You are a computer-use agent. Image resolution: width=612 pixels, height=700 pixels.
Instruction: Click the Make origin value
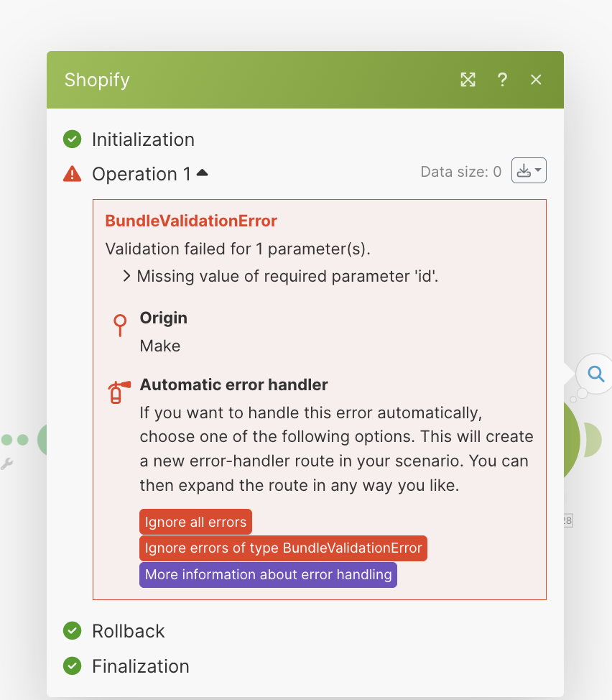[x=160, y=346]
